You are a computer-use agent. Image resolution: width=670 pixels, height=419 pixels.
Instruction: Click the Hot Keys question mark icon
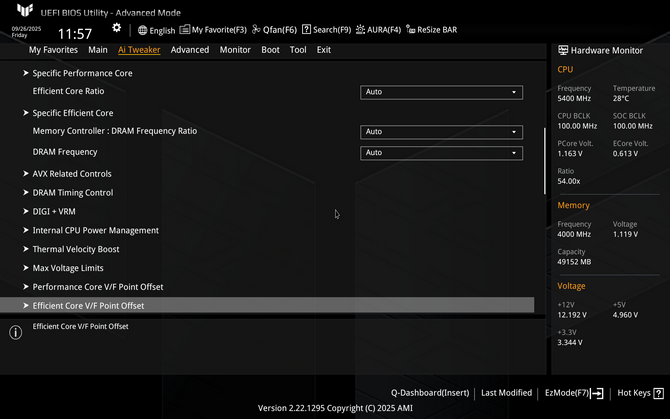click(x=659, y=393)
